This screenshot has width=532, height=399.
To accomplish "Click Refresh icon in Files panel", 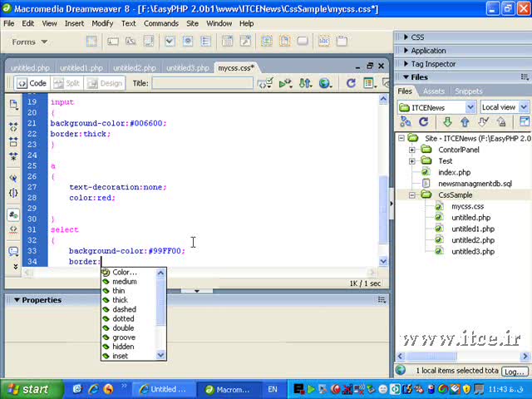I will coord(423,121).
